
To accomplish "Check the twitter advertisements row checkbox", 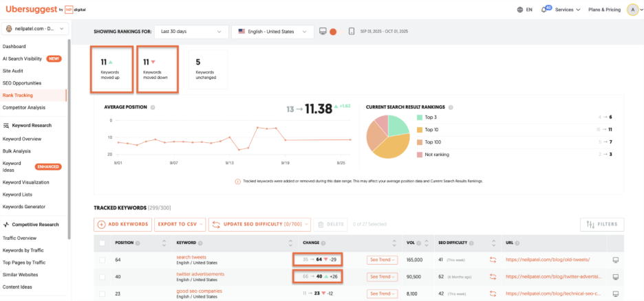I will click(103, 277).
